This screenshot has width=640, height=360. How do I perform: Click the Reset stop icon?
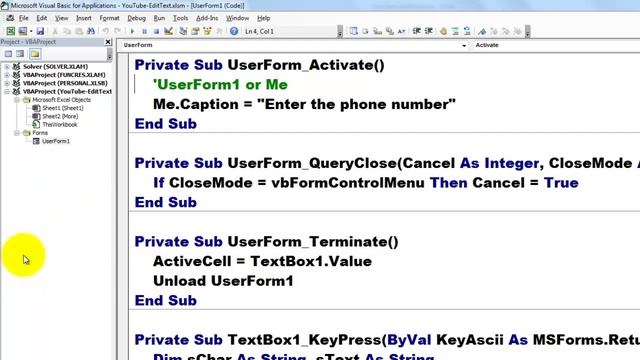tap(156, 31)
